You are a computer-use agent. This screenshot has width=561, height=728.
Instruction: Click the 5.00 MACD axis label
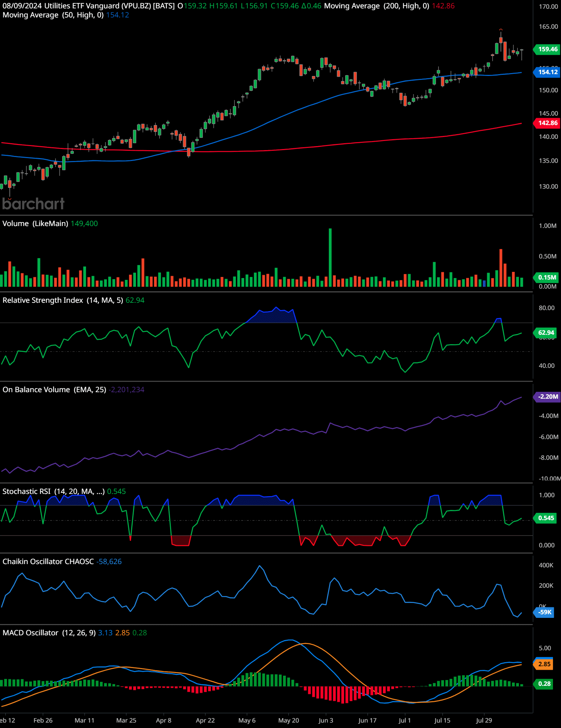[x=545, y=648]
